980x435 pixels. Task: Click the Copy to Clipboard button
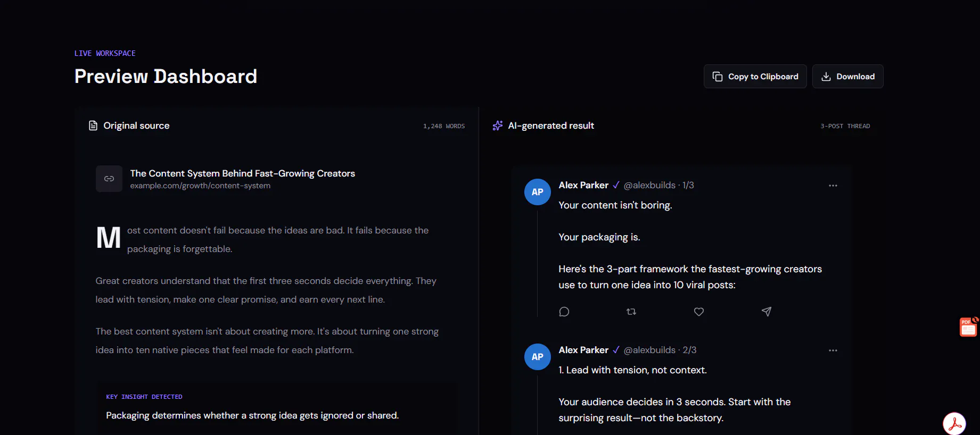[755, 77]
